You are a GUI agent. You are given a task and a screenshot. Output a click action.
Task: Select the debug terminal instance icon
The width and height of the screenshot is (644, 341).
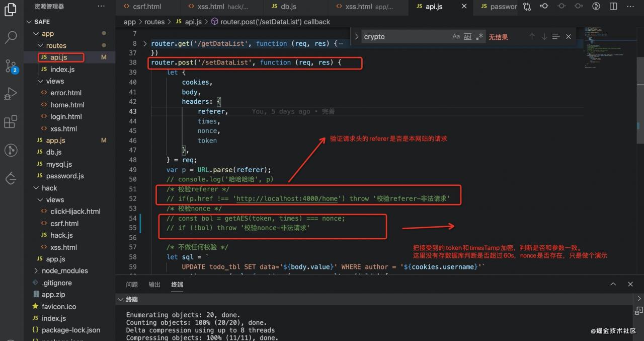pyautogui.click(x=639, y=311)
